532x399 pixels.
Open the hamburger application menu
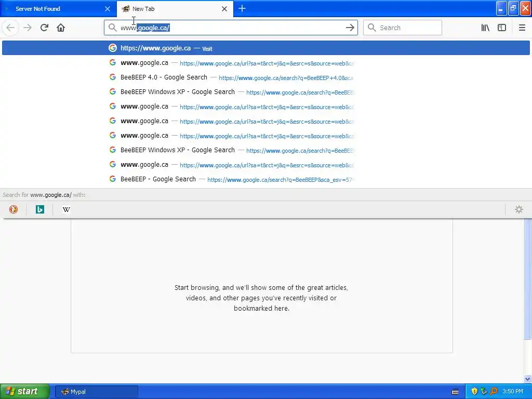click(x=522, y=28)
